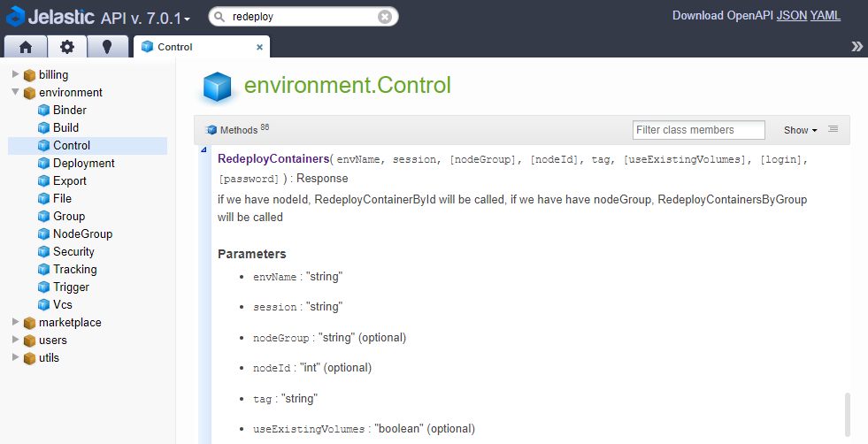The width and height of the screenshot is (868, 444).
Task: Open the Export class
Action: (70, 181)
